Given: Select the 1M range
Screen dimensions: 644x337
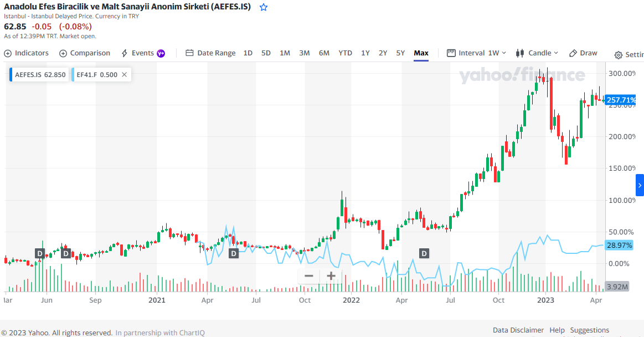Looking at the screenshot, I should (x=285, y=53).
